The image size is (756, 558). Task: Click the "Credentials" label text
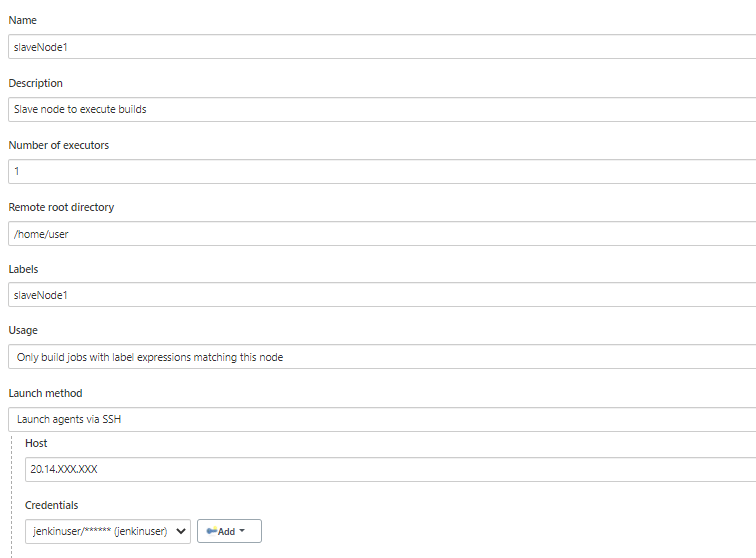point(52,505)
